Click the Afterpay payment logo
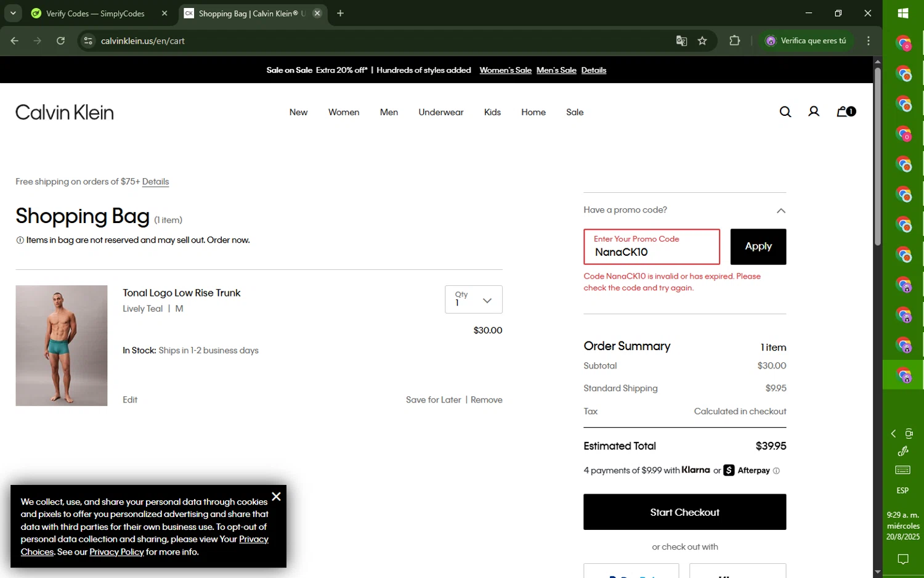The height and width of the screenshot is (578, 924). [x=747, y=470]
